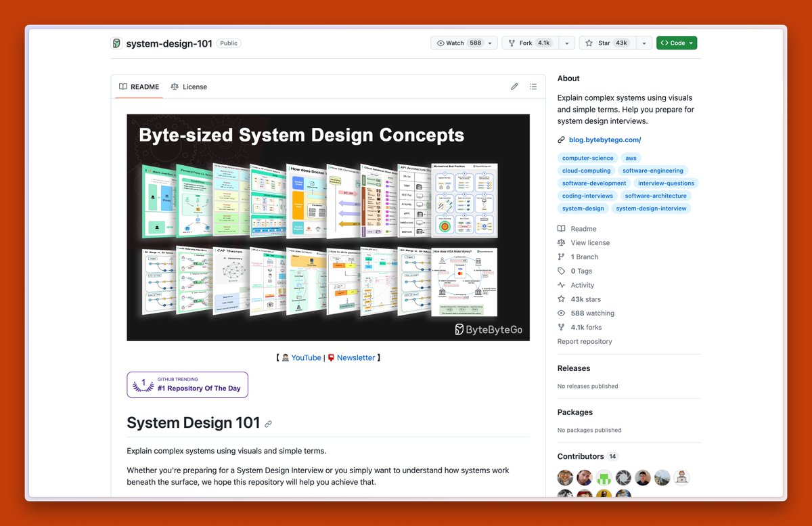Image resolution: width=812 pixels, height=526 pixels.
Task: Open the Packages heading link
Action: click(575, 412)
